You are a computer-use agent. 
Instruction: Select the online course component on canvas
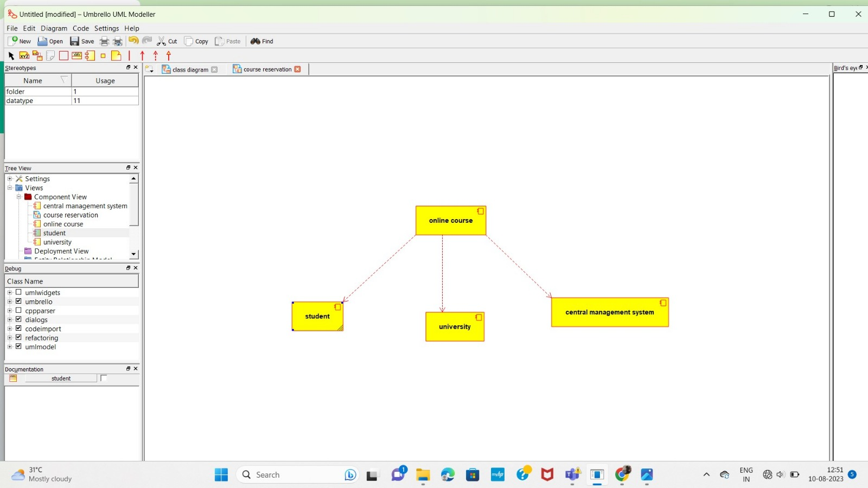pyautogui.click(x=451, y=221)
